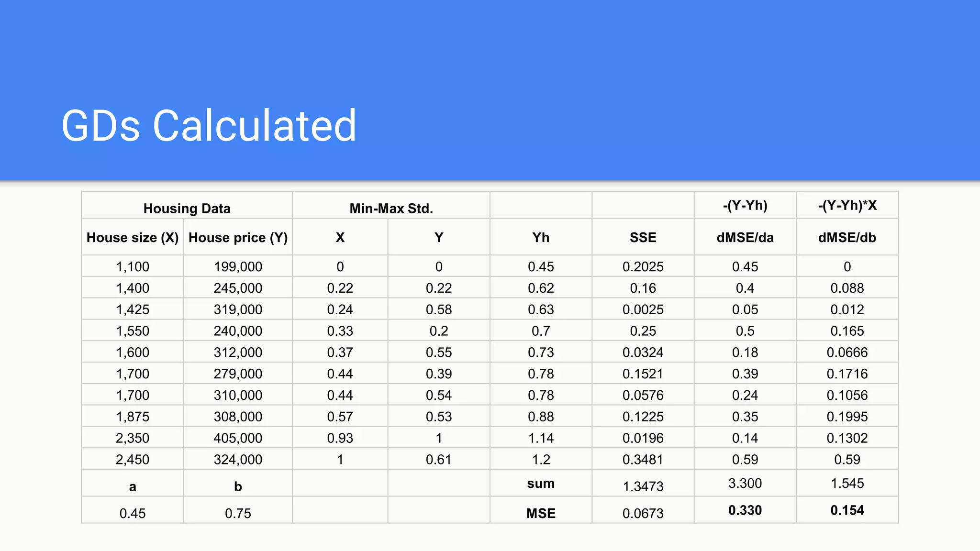
Task: Select the 'House size (X)' column header
Action: pos(133,238)
